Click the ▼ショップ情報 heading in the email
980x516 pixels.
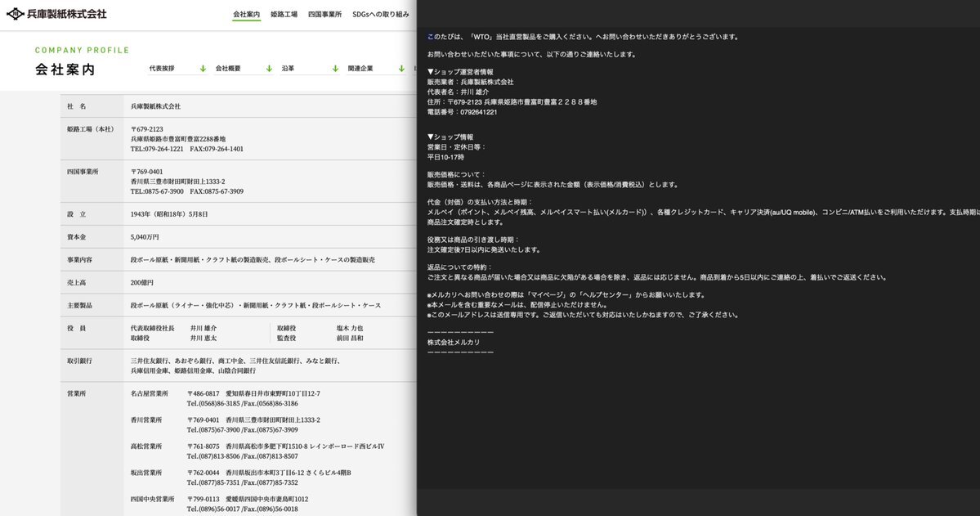click(450, 137)
